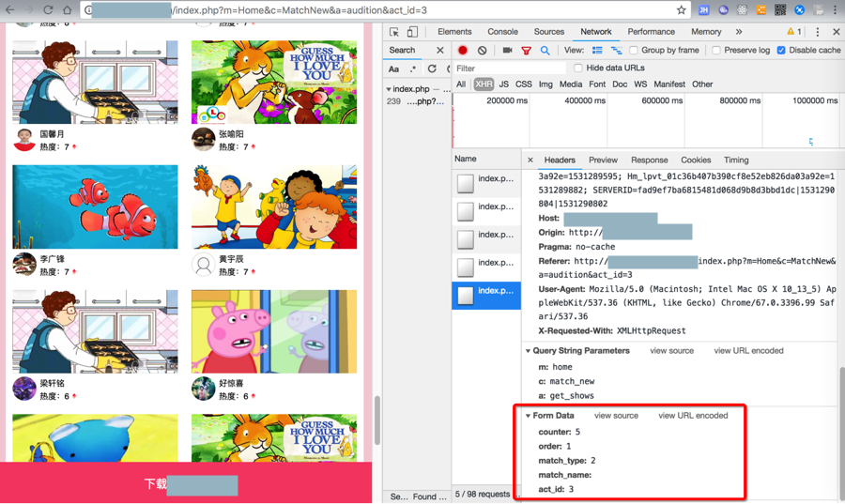This screenshot has height=504, width=845.
Task: Close DevTools panel with X
Action: [836, 32]
